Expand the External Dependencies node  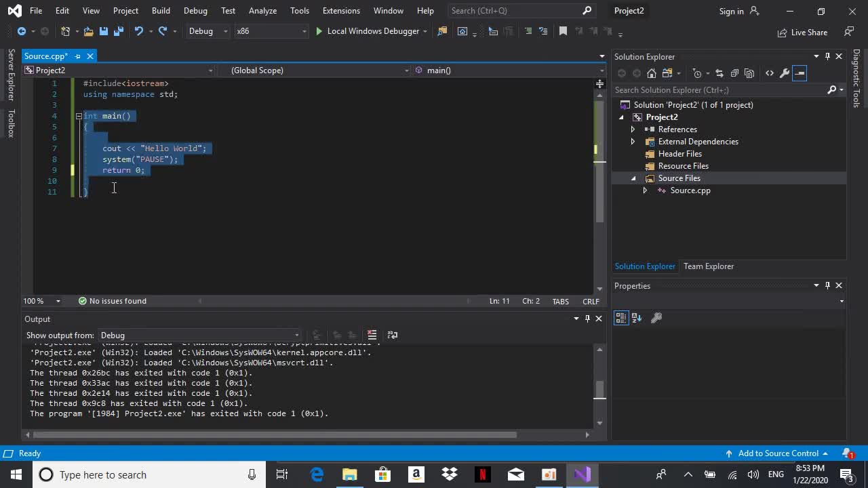coord(633,142)
